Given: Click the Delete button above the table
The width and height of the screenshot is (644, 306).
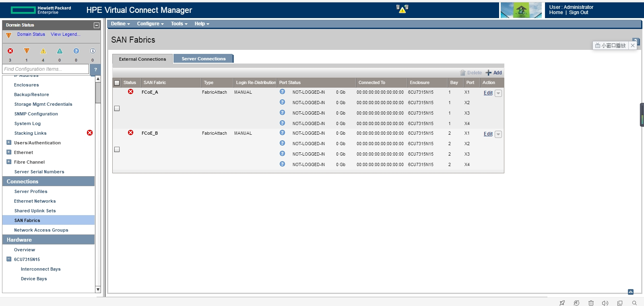Looking at the screenshot, I should click(x=471, y=73).
